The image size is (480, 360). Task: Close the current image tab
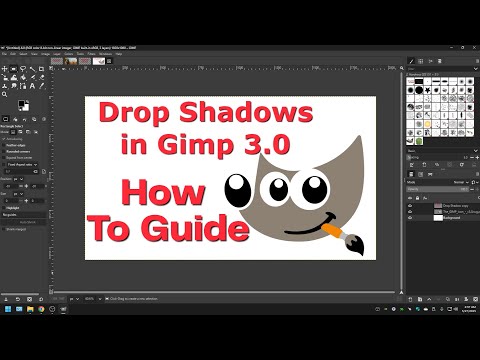[109, 61]
